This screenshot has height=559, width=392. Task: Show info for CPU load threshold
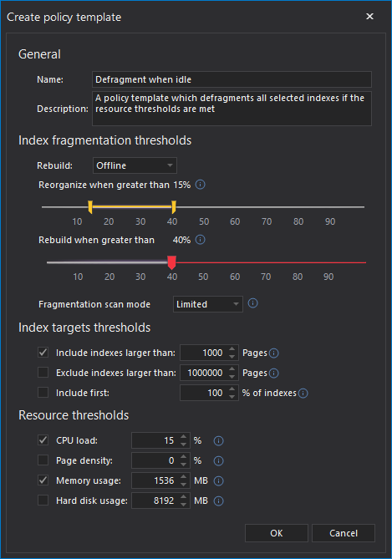point(218,441)
